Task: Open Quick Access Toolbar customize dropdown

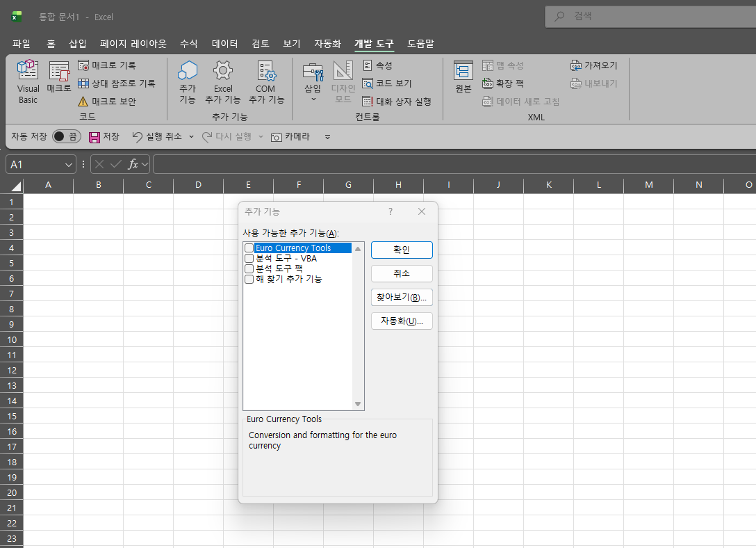Action: pyautogui.click(x=327, y=137)
